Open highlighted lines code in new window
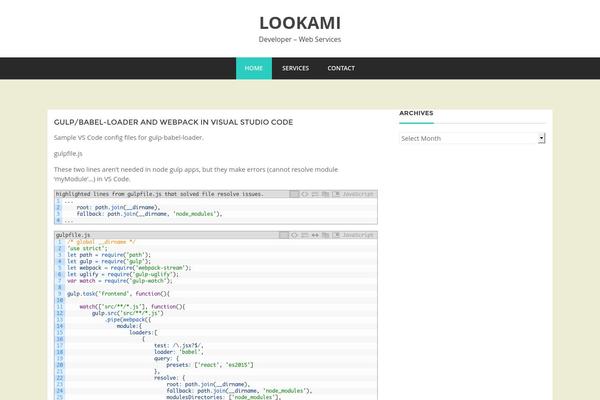The width and height of the screenshot is (600, 400). point(336,194)
